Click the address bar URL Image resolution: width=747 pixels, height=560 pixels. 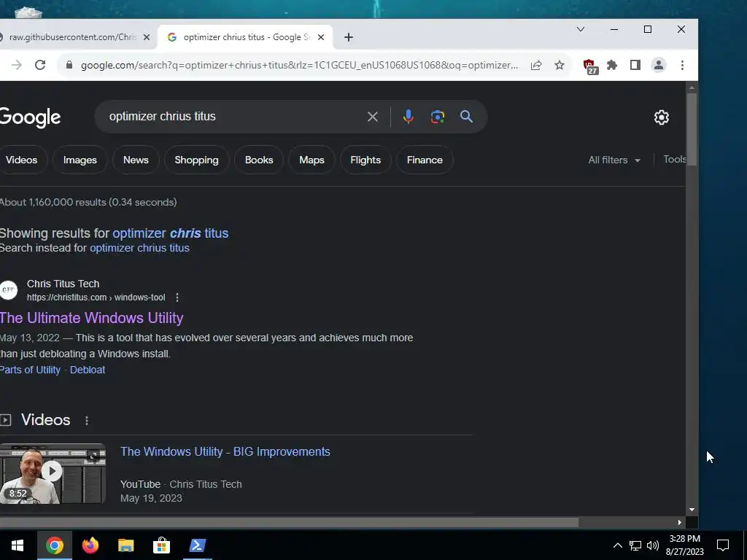tap(299, 65)
